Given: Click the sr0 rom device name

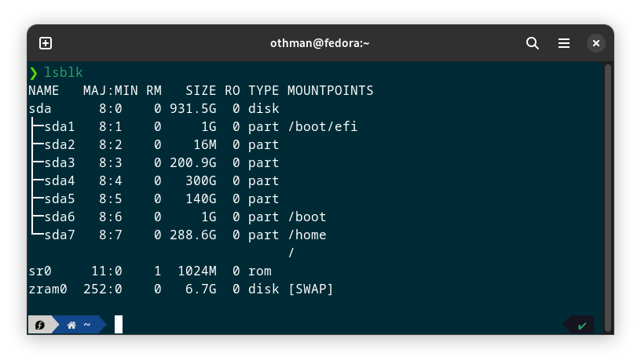Looking at the screenshot, I should pos(40,271).
